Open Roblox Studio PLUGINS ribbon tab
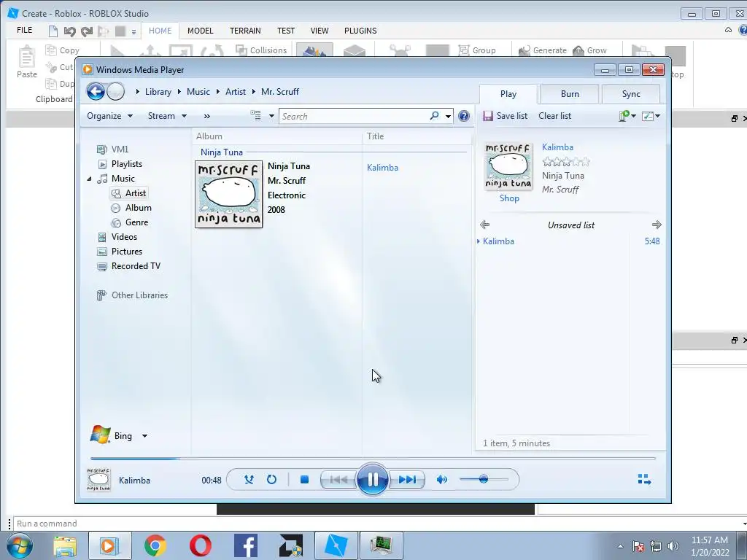This screenshot has height=560, width=747. pos(360,31)
